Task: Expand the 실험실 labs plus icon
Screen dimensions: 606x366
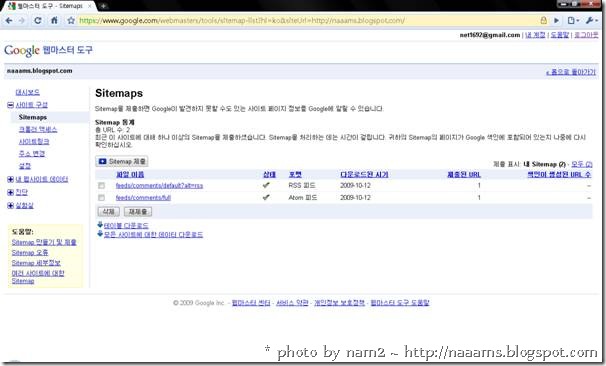Action: click(10, 205)
